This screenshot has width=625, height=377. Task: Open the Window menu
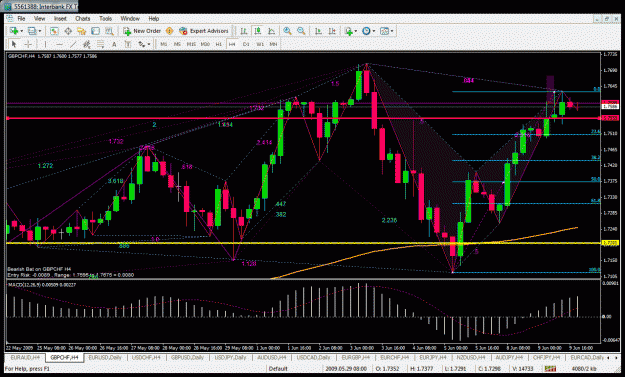[x=130, y=18]
